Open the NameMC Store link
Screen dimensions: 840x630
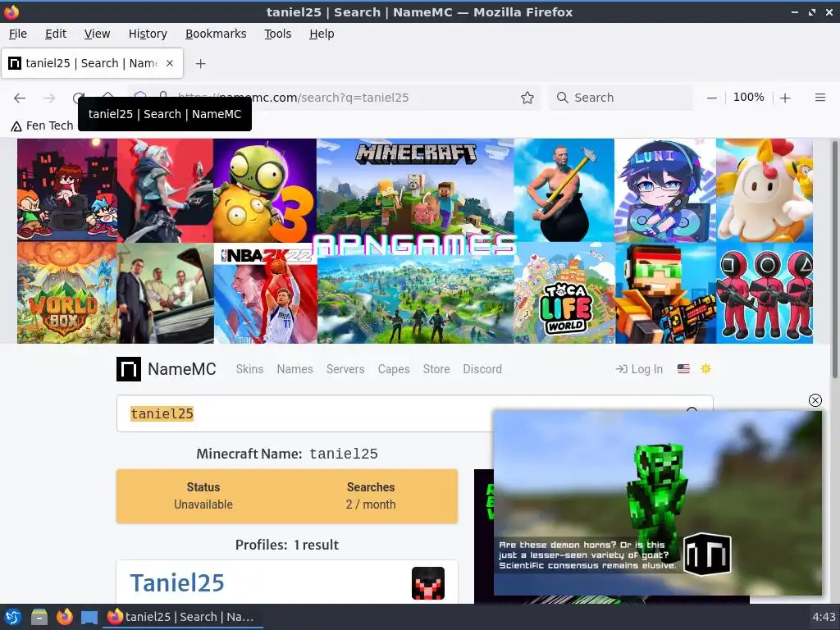tap(436, 369)
